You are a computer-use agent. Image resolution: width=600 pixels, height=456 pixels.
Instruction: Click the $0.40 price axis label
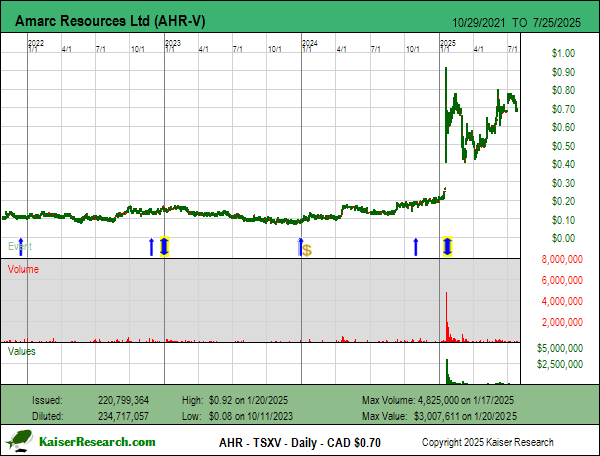[x=563, y=164]
